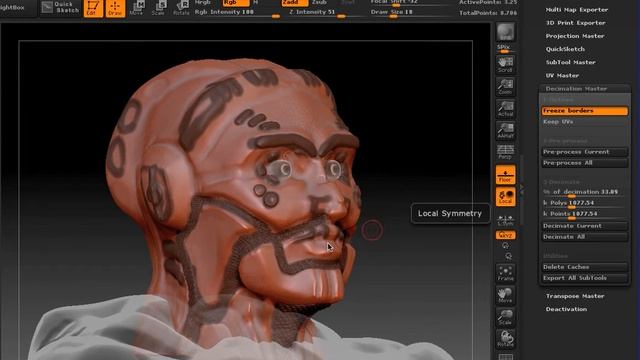Viewport: 640px width, 360px height.
Task: Click the TotalPoints readout
Action: [x=488, y=13]
